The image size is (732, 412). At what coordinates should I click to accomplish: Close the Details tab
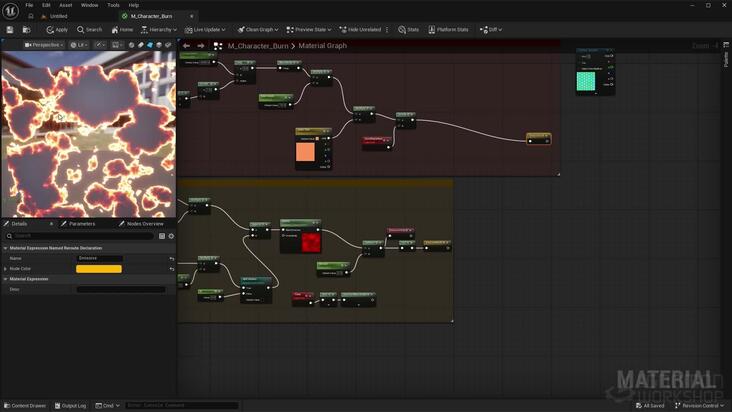click(51, 224)
